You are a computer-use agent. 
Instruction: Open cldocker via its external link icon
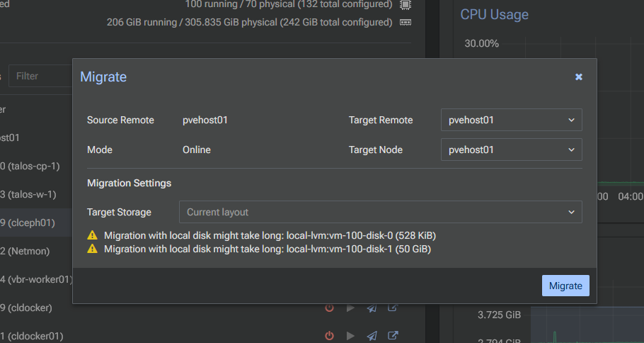(393, 308)
